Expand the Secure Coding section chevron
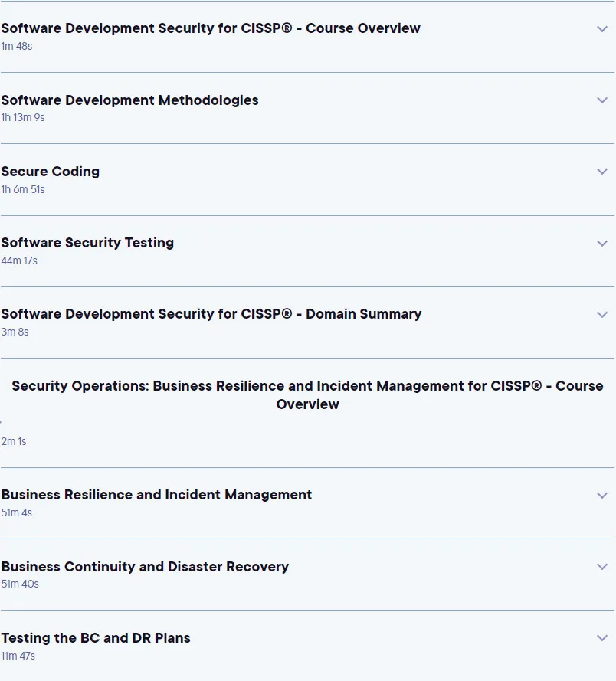The width and height of the screenshot is (616, 681). point(602,172)
